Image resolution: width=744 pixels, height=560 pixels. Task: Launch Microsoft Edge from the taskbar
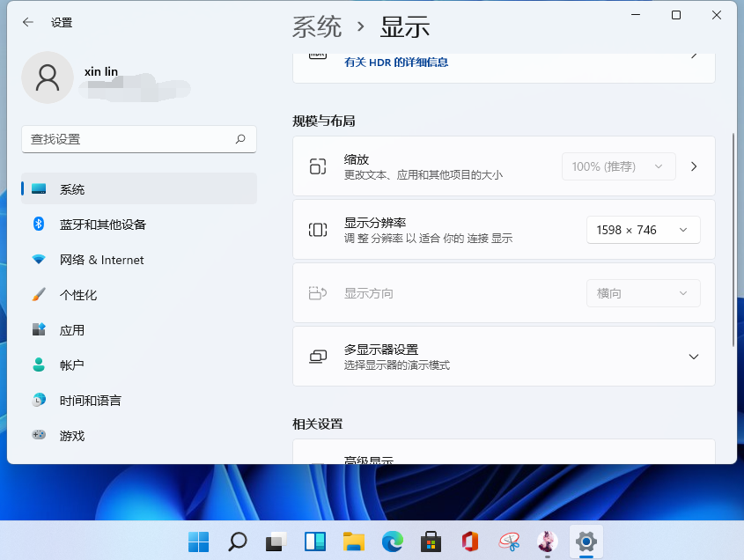click(392, 541)
